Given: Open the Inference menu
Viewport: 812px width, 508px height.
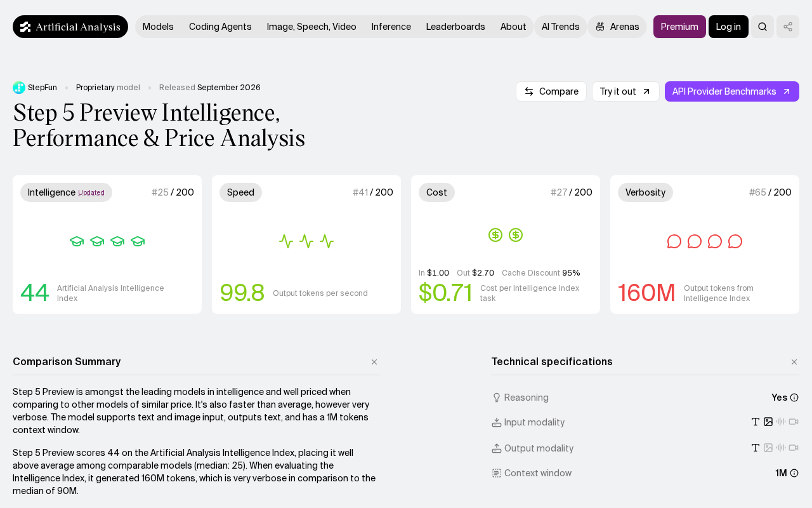Looking at the screenshot, I should point(391,27).
